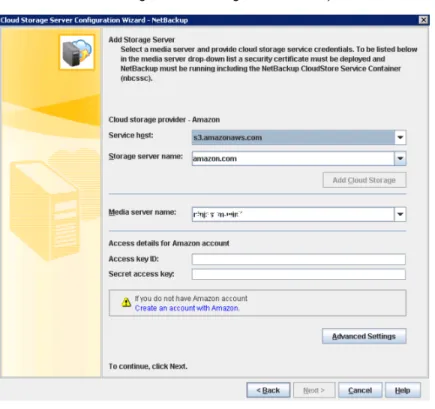Click the Secret access key label
The image size is (435, 409).
141,274
